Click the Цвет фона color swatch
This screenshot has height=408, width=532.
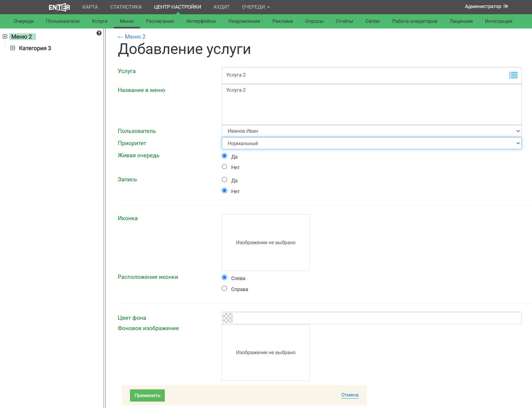228,318
